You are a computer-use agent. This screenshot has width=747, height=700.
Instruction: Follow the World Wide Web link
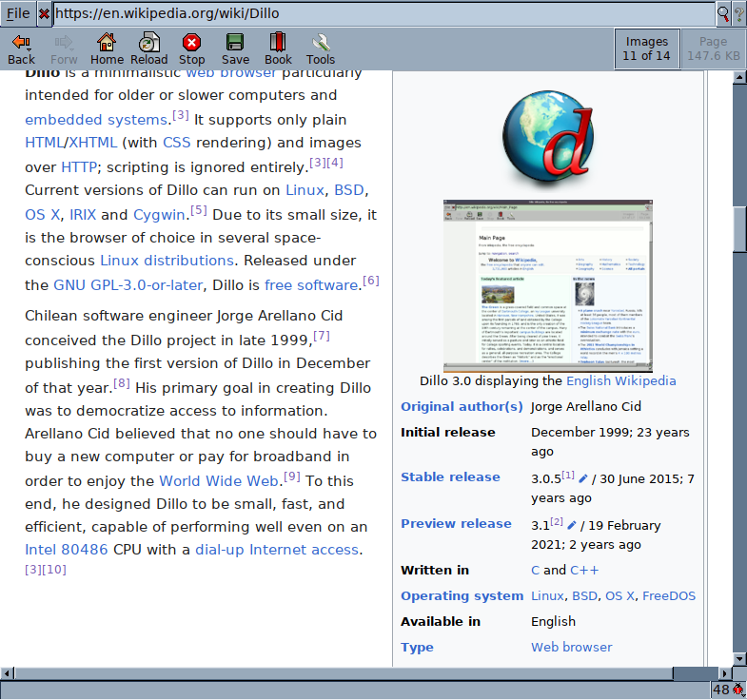219,481
